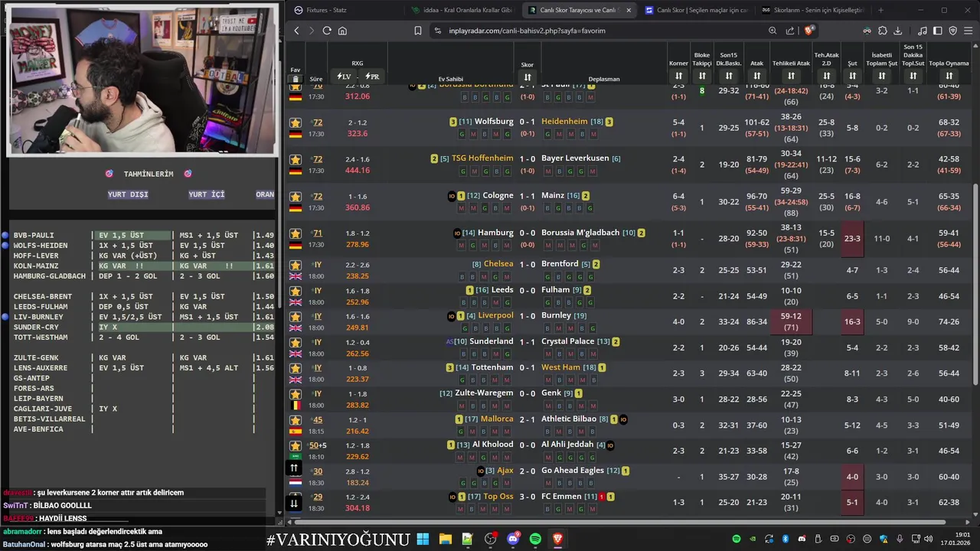Click the PR sort button under RXG

click(x=372, y=77)
